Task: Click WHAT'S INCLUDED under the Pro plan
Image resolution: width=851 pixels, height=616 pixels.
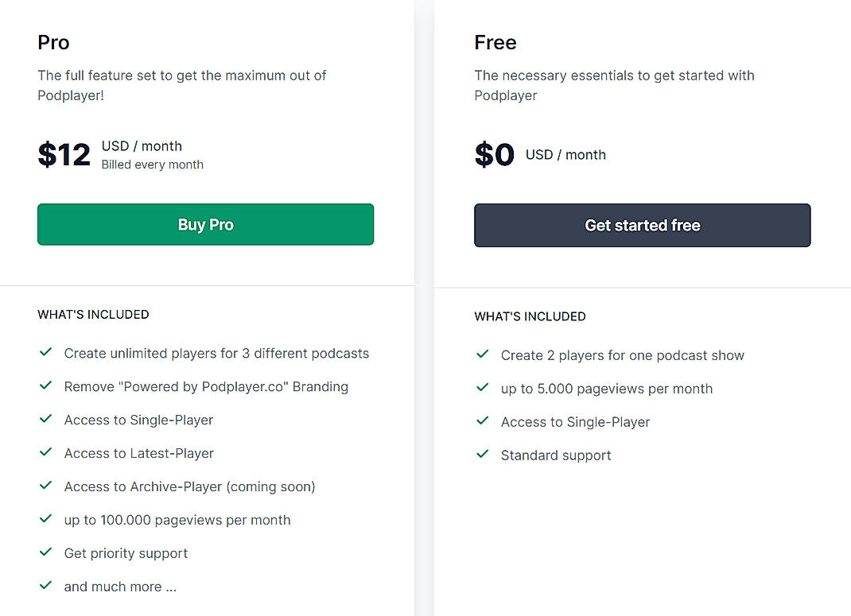Action: [93, 314]
